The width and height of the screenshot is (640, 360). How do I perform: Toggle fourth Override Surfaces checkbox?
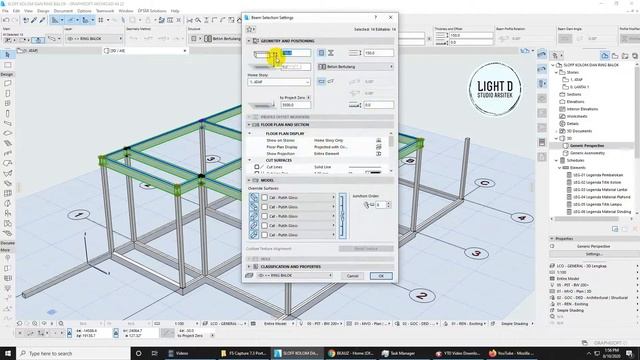264,225
